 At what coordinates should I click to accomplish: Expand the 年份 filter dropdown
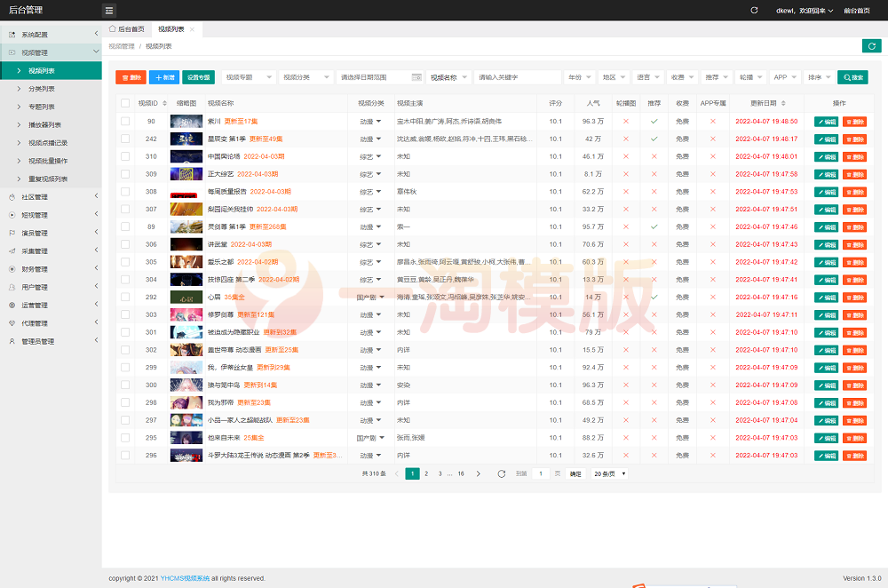579,77
